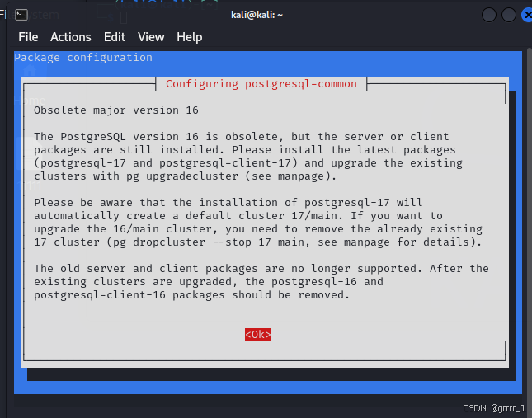532x418 pixels.
Task: Click the text 'pg_upgradecluster (see manpage)'
Action: (x=228, y=176)
